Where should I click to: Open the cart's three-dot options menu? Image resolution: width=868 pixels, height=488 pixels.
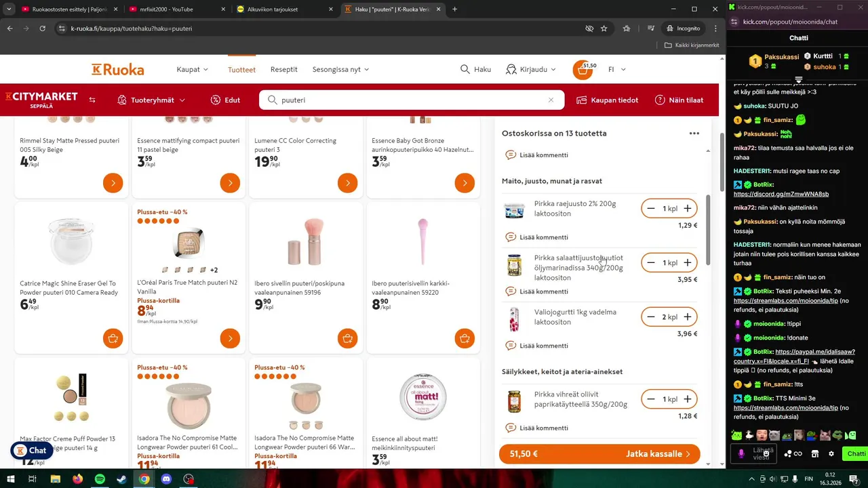[x=694, y=134]
